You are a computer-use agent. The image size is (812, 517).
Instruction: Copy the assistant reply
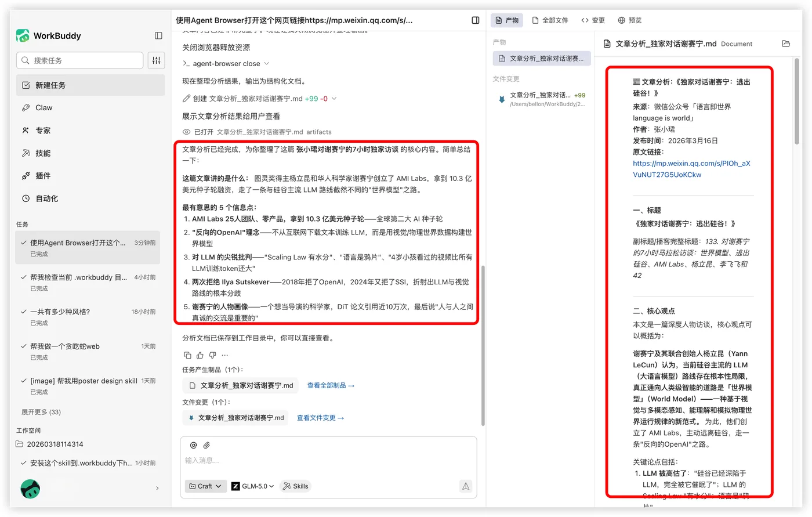[x=187, y=355]
